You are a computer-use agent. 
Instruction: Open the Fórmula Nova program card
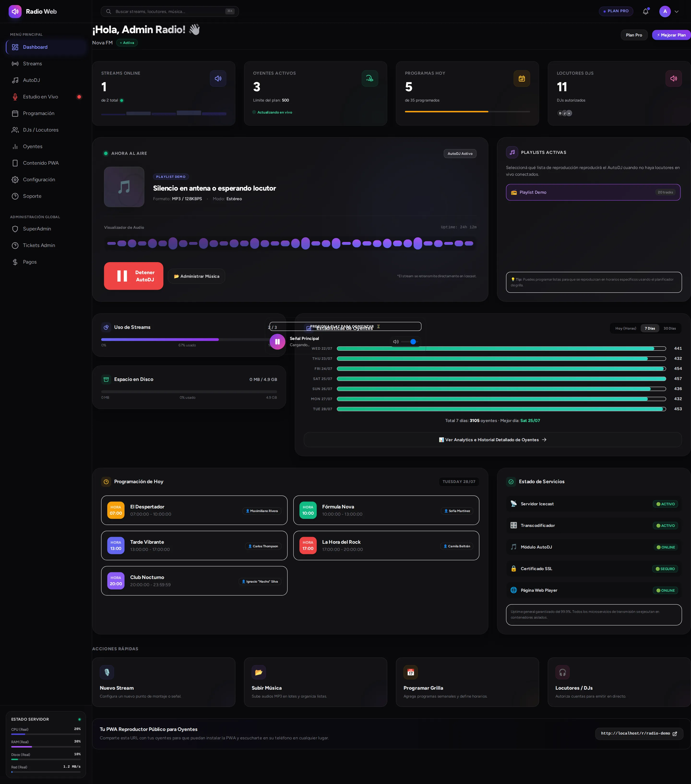(x=386, y=510)
